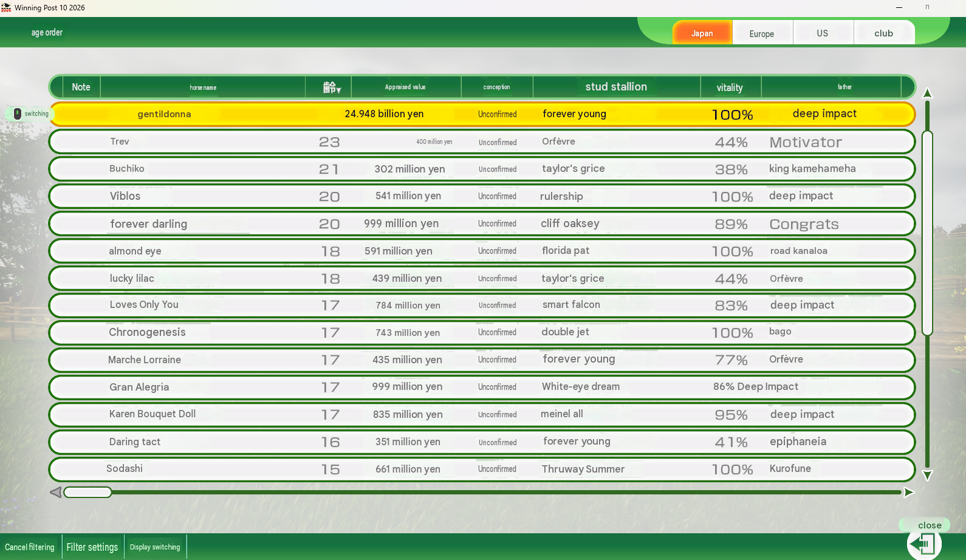Image resolution: width=966 pixels, height=560 pixels.
Task: Click the stud stallion column header
Action: (616, 87)
